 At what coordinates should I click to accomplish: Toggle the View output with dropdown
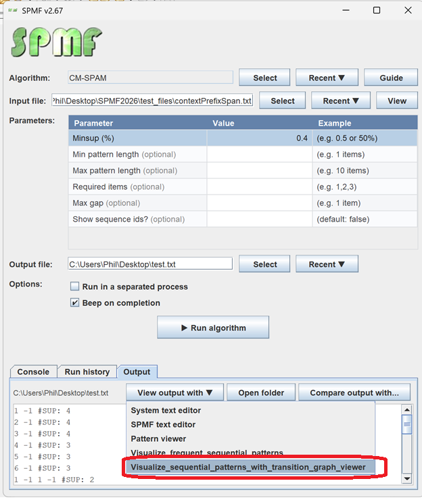point(174,393)
